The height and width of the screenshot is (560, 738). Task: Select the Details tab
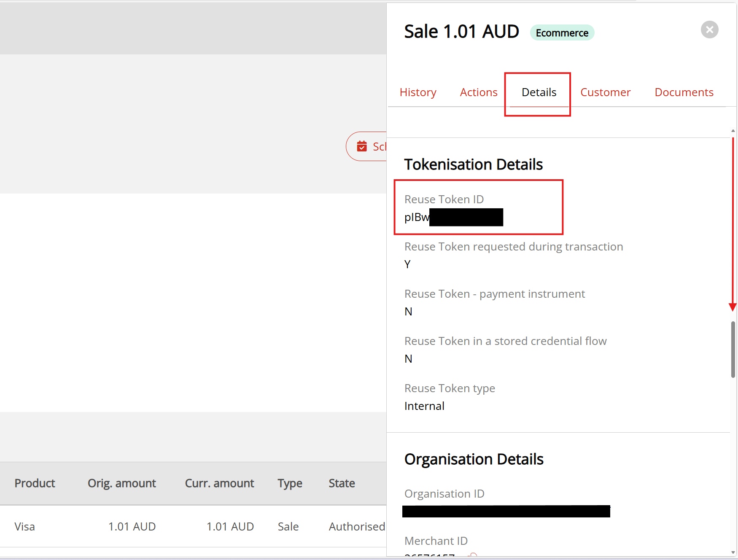539,92
